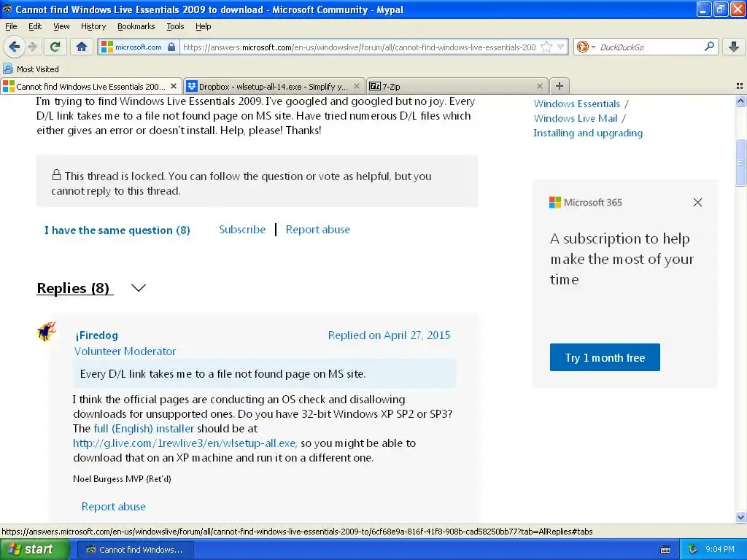Click the vertical scrollbar up arrow
The height and width of the screenshot is (560, 747).
coord(741,101)
